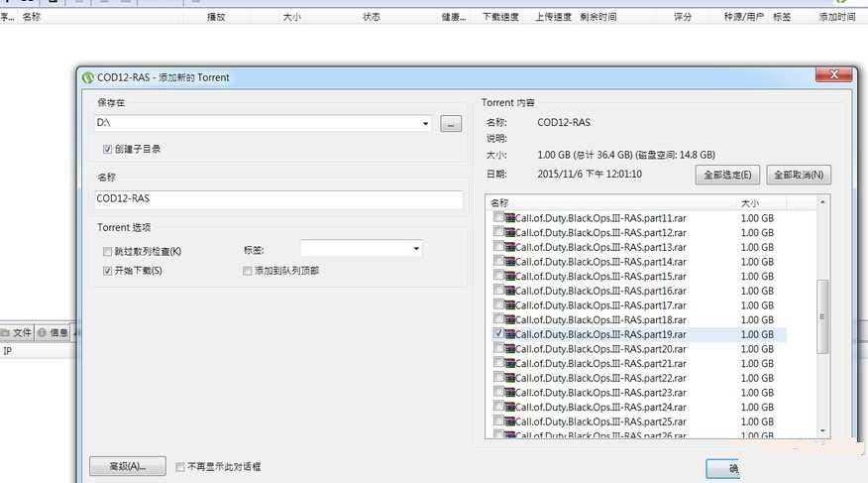Toggle the 创建子目录 checkbox
The width and height of the screenshot is (868, 483).
coord(107,149)
